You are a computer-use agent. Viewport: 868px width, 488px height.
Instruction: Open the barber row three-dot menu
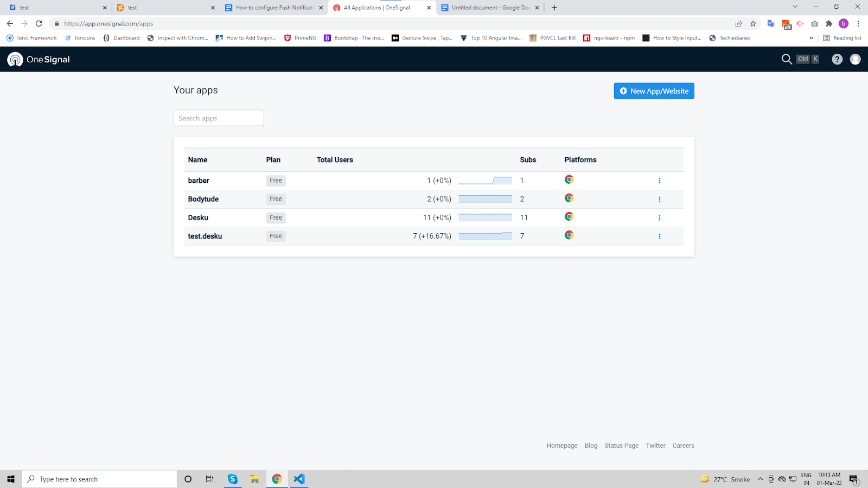pos(659,181)
